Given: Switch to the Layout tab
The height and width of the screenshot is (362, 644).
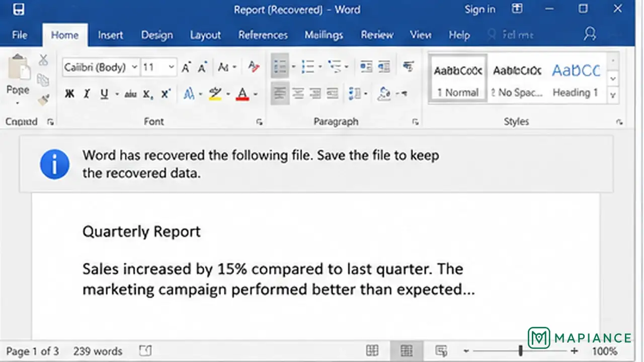Looking at the screenshot, I should (205, 35).
